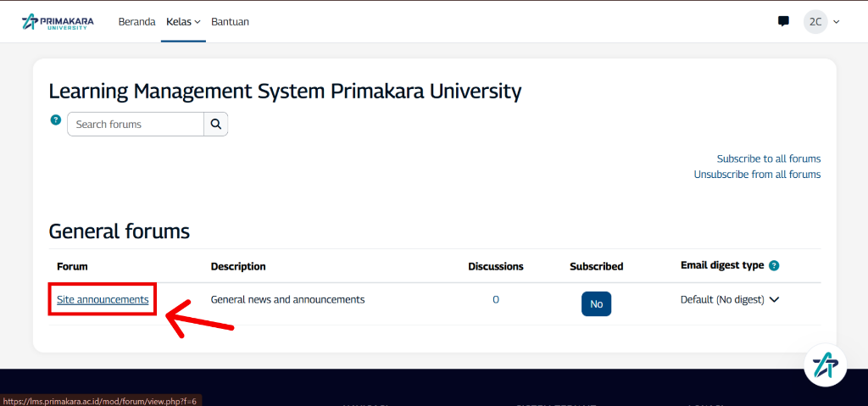868x406 pixels.
Task: Click the Primakara University logo
Action: click(58, 22)
